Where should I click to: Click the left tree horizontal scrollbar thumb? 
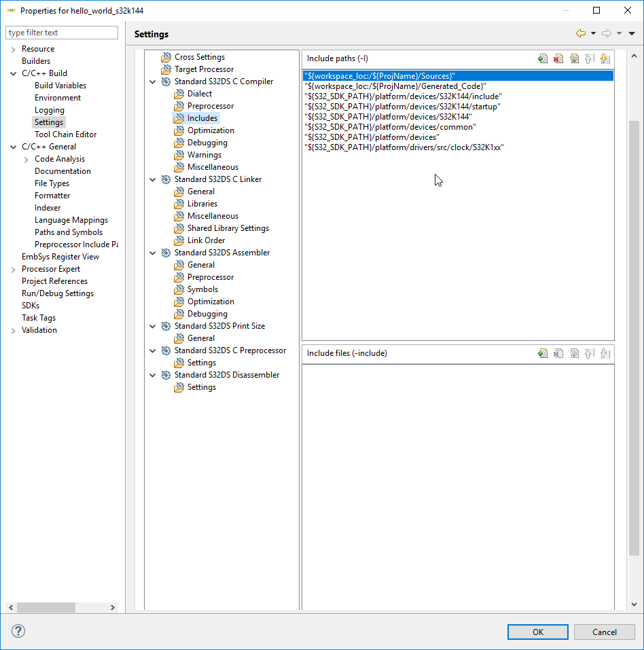coord(46,607)
